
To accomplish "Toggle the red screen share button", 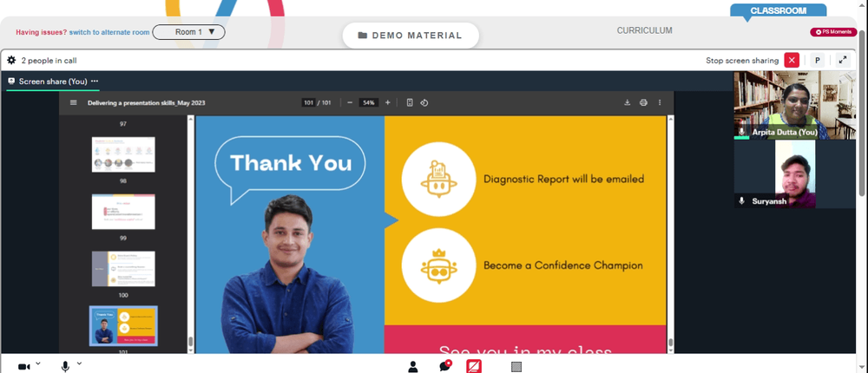I will pyautogui.click(x=474, y=366).
